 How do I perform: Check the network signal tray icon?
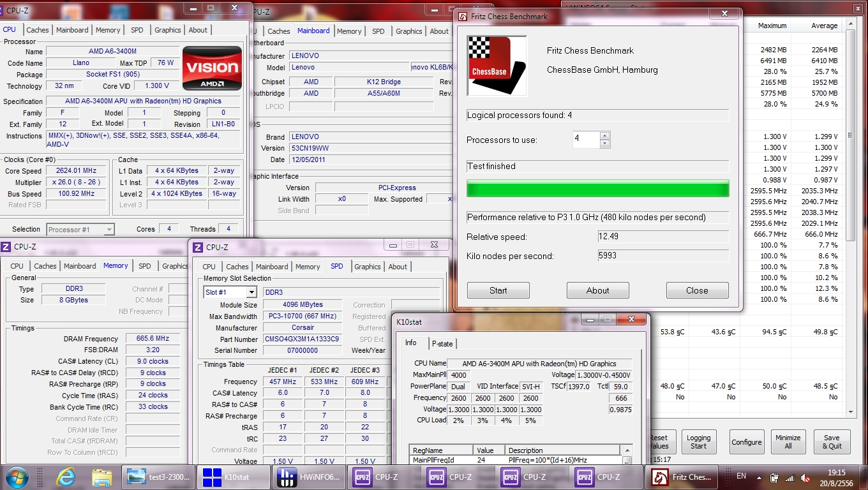790,477
